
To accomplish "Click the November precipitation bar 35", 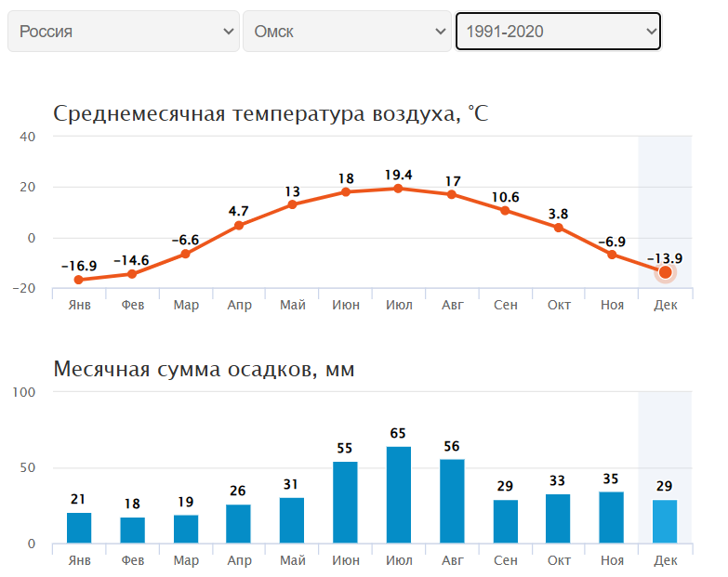I will click(x=612, y=517).
